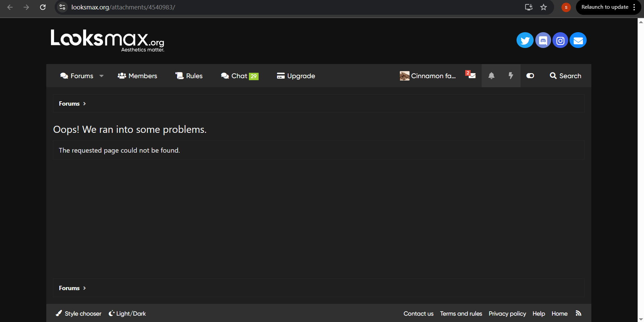The width and height of the screenshot is (644, 322).
Task: Open Terms and rules link
Action: coord(461,313)
